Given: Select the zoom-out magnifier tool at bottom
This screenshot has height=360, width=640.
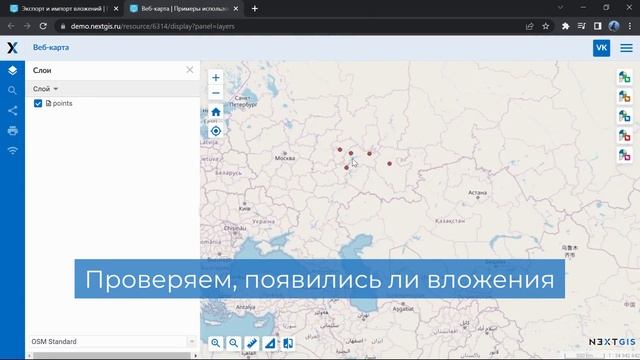Looking at the screenshot, I should coord(233,343).
